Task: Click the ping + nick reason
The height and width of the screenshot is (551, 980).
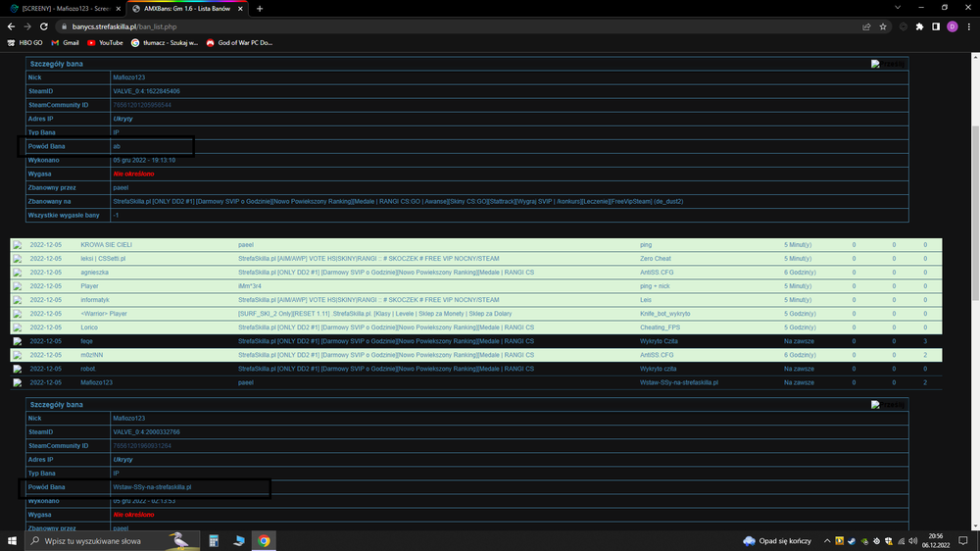Action: tap(655, 286)
